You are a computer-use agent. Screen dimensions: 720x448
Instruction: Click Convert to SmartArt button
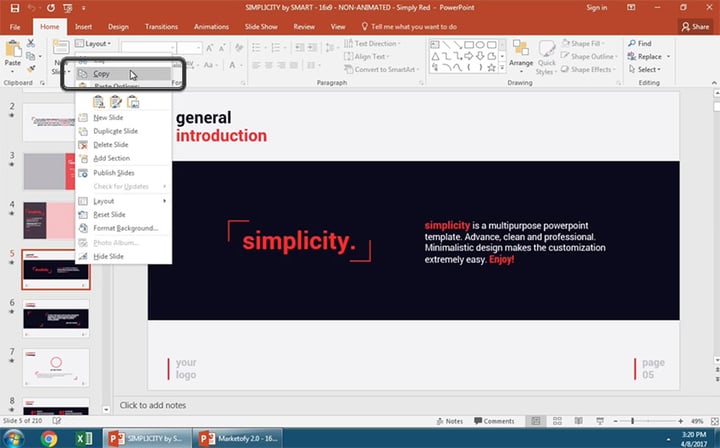pos(382,69)
